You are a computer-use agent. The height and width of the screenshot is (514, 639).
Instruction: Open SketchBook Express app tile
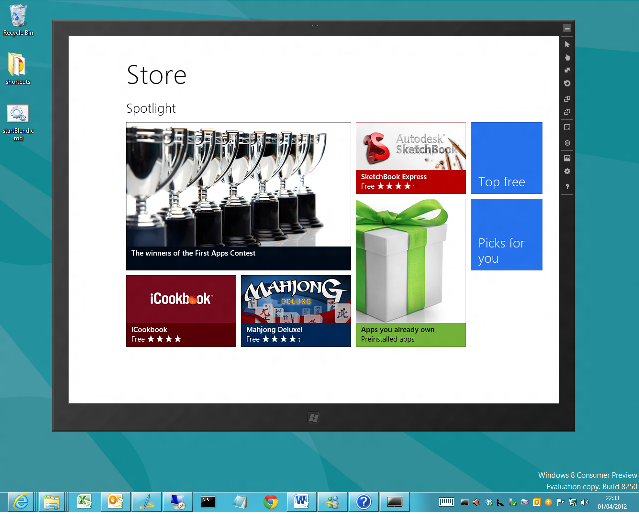coord(411,158)
